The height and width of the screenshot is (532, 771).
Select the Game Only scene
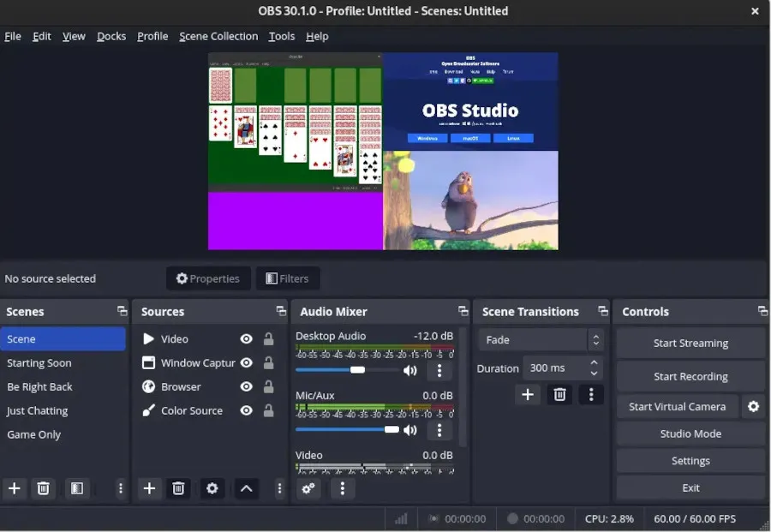pyautogui.click(x=34, y=434)
